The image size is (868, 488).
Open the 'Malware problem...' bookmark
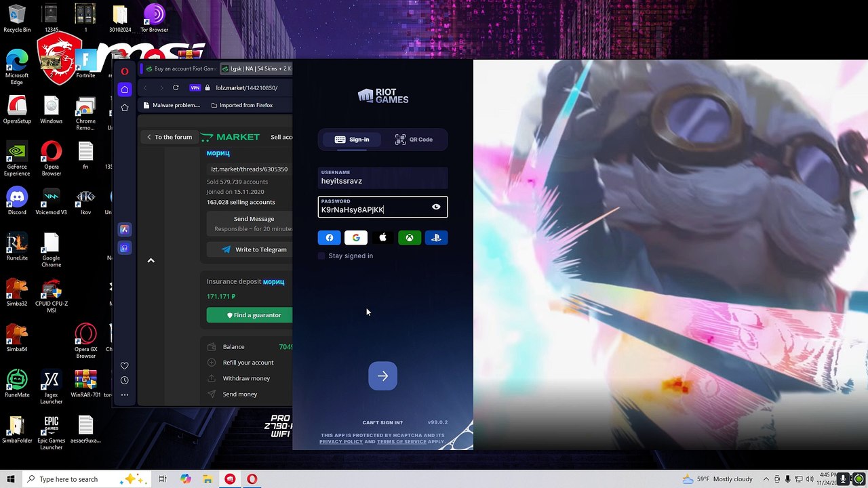[172, 105]
